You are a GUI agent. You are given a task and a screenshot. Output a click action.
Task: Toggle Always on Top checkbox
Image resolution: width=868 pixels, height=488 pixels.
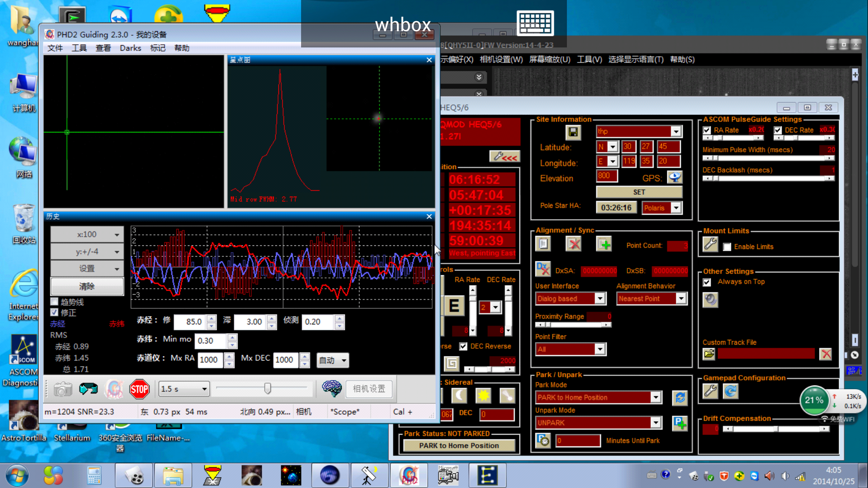pos(707,282)
